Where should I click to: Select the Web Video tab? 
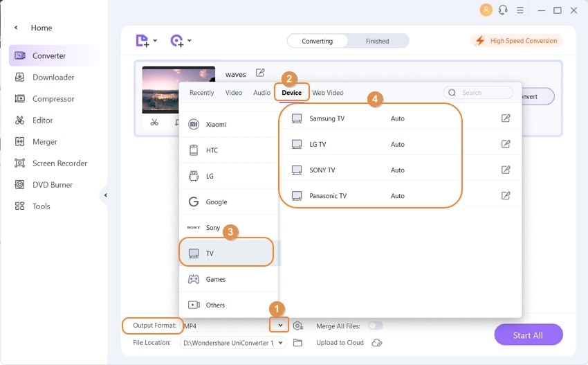(328, 93)
